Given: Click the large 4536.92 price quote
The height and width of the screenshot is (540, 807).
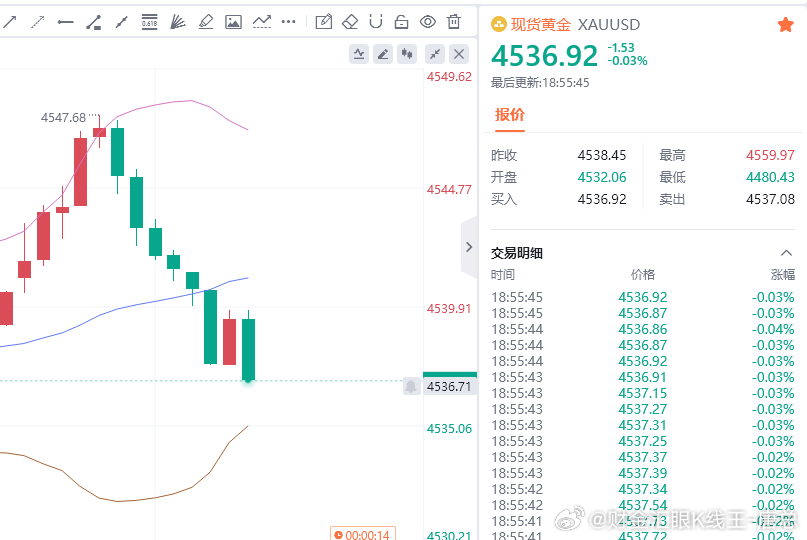Looking at the screenshot, I should (x=545, y=56).
